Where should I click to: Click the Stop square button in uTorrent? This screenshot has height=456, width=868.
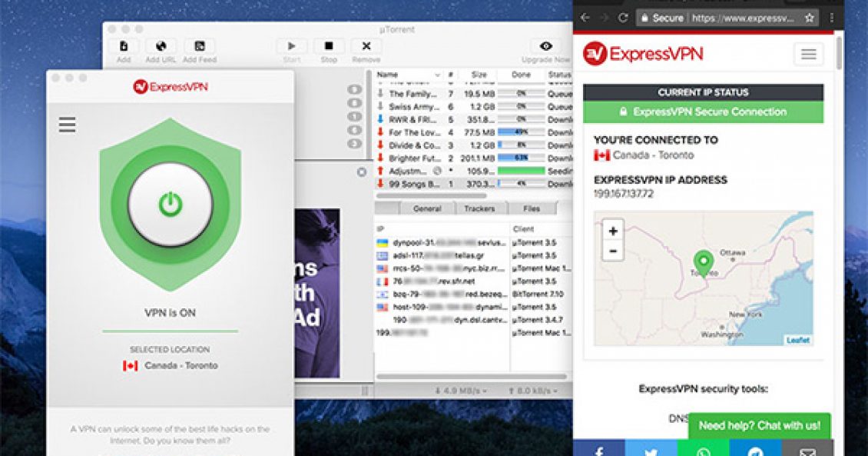point(329,46)
